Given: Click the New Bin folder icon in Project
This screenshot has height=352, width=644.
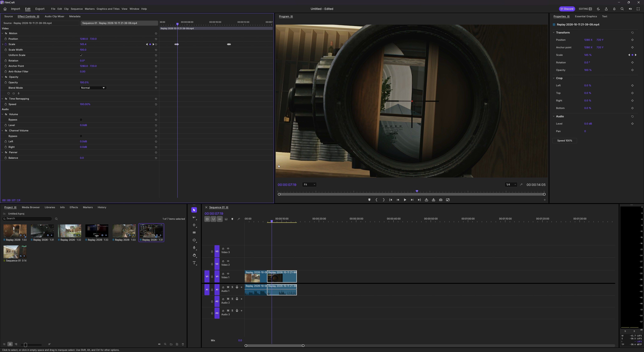Looking at the screenshot, I should tap(171, 344).
